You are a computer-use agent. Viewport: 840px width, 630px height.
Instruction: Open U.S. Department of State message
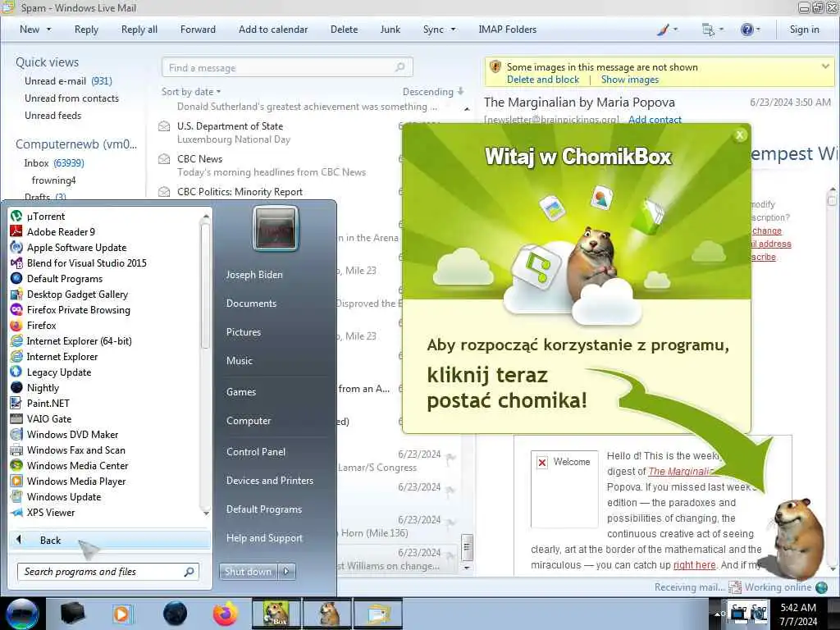(279, 133)
